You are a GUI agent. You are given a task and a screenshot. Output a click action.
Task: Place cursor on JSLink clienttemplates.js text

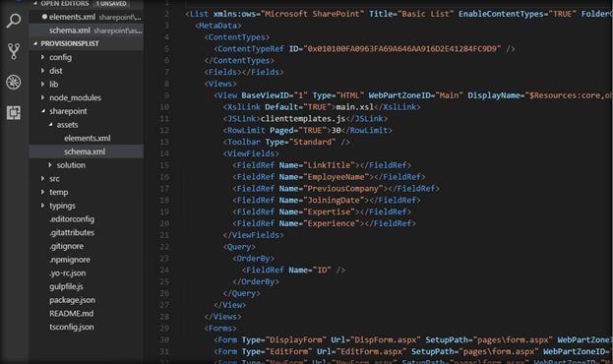coord(303,118)
